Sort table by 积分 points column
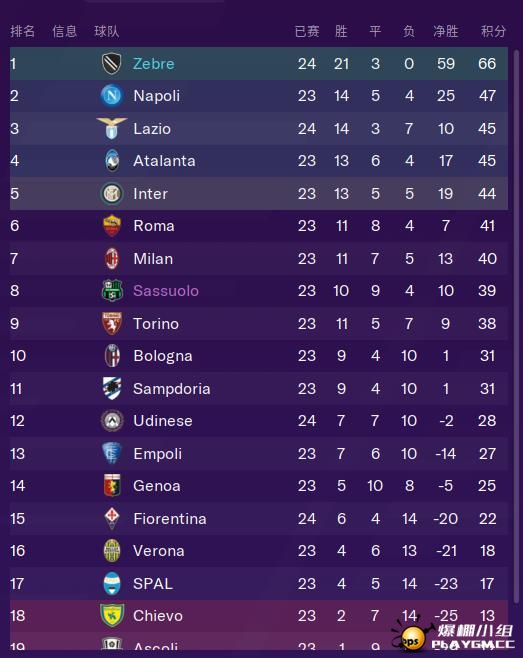Viewport: 523px width, 658px height. click(x=493, y=31)
